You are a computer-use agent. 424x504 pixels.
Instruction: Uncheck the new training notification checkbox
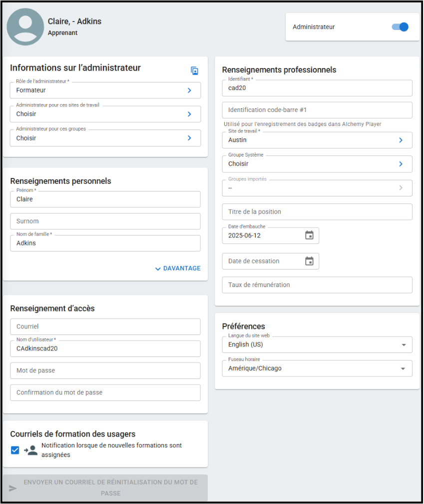click(15, 450)
